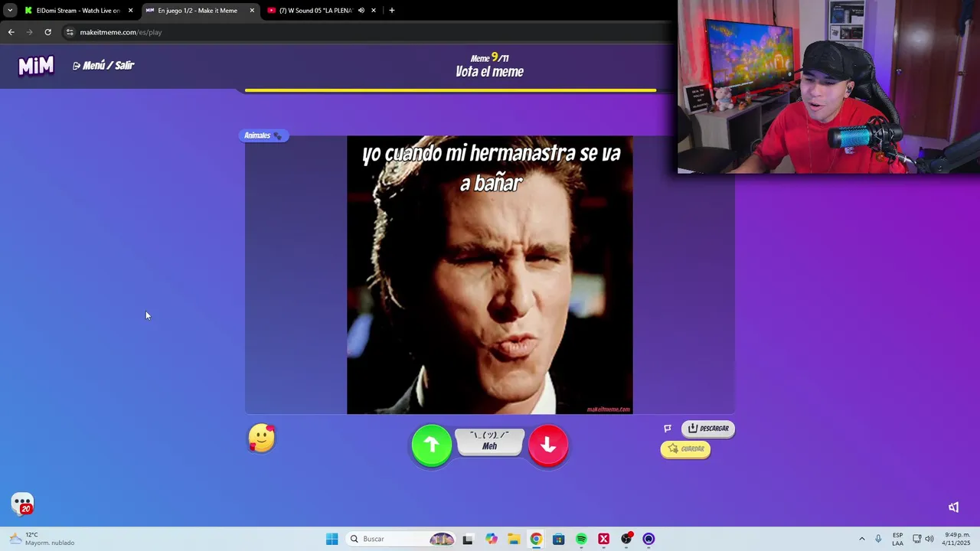Open Copilot from taskbar
980x551 pixels.
tap(492, 539)
